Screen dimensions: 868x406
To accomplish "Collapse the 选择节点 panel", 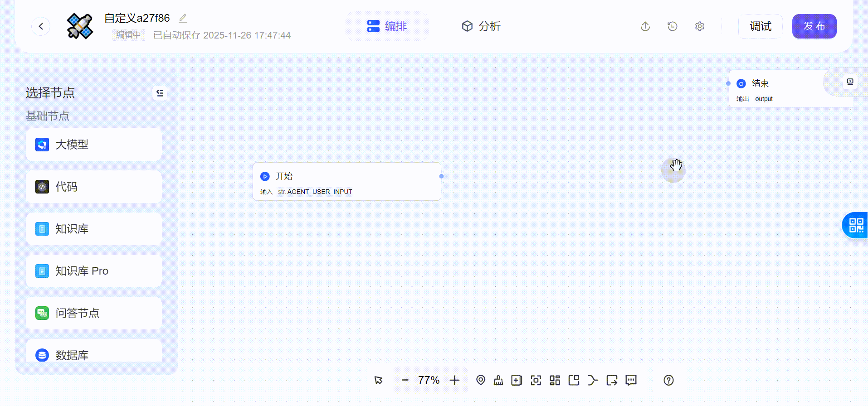I will click(160, 93).
